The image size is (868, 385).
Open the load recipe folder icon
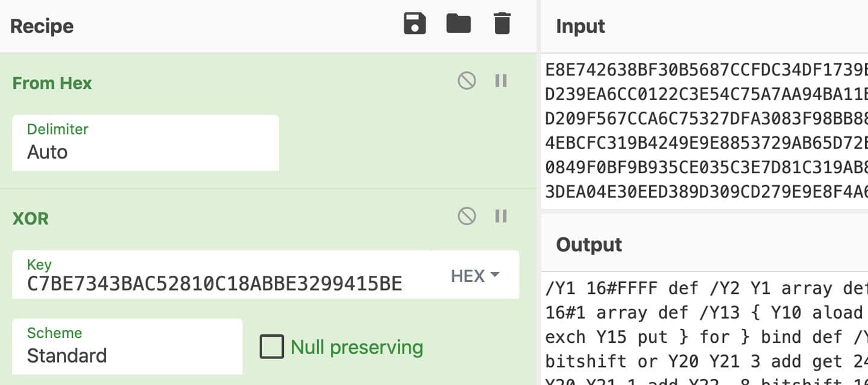coord(458,25)
